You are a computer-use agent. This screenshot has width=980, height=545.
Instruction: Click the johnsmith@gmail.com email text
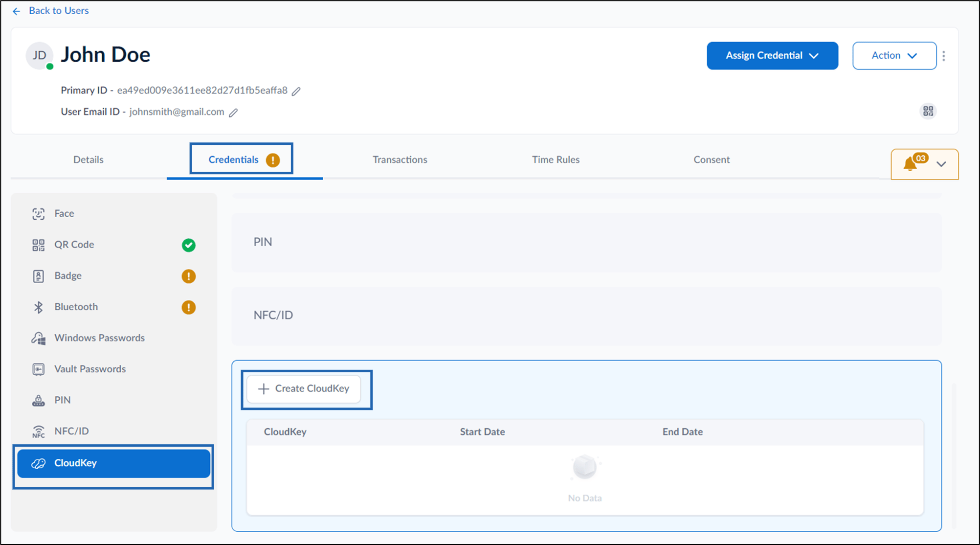point(177,112)
